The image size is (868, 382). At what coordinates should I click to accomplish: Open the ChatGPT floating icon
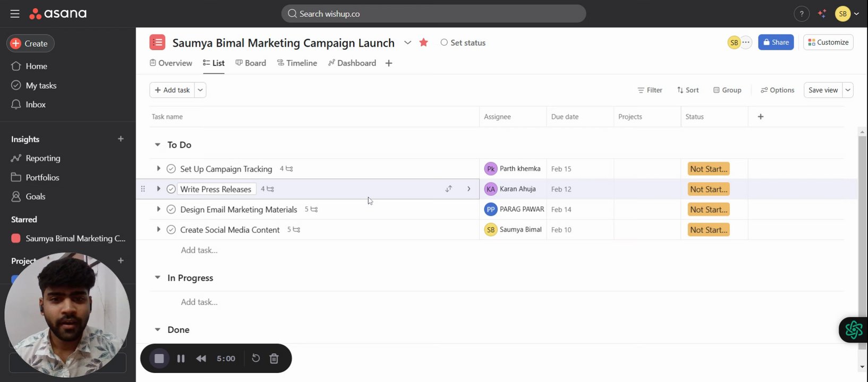point(854,329)
